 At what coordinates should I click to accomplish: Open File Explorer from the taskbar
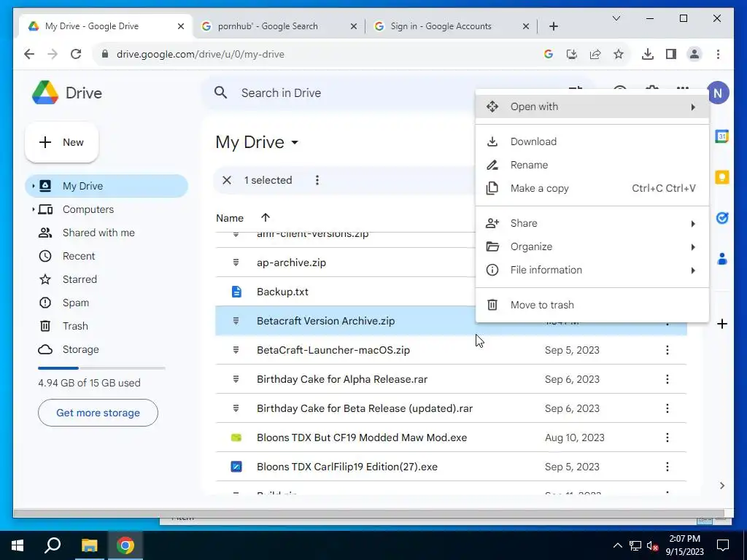pos(89,545)
